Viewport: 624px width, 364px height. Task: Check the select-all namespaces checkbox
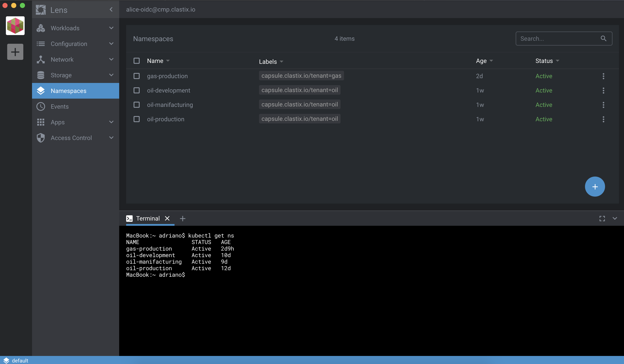(x=136, y=61)
